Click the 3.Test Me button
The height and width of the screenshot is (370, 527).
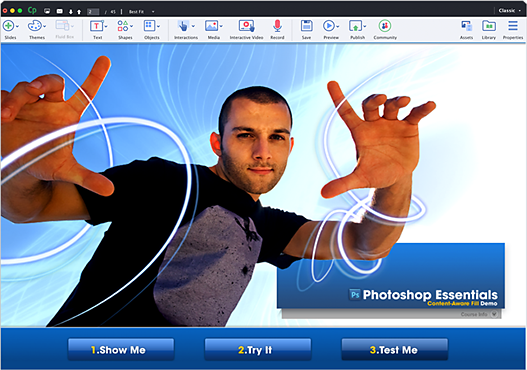(x=395, y=350)
